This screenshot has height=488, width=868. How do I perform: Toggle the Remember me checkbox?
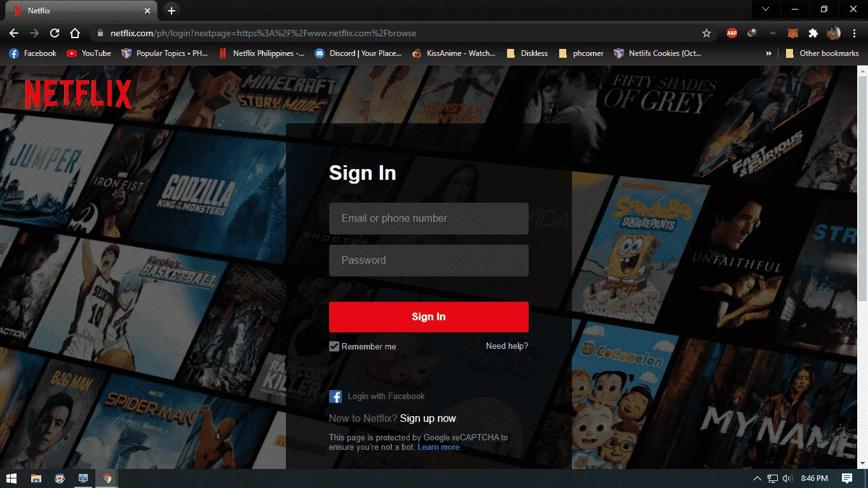click(x=334, y=346)
